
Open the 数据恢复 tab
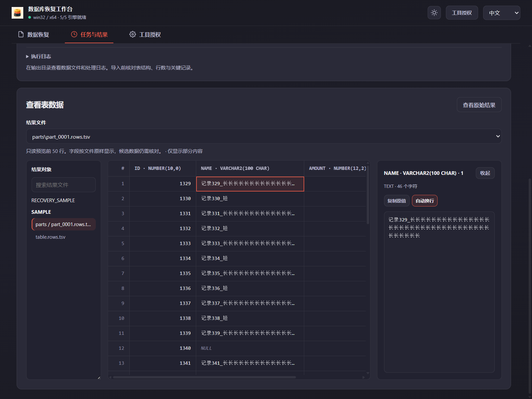[x=34, y=35]
